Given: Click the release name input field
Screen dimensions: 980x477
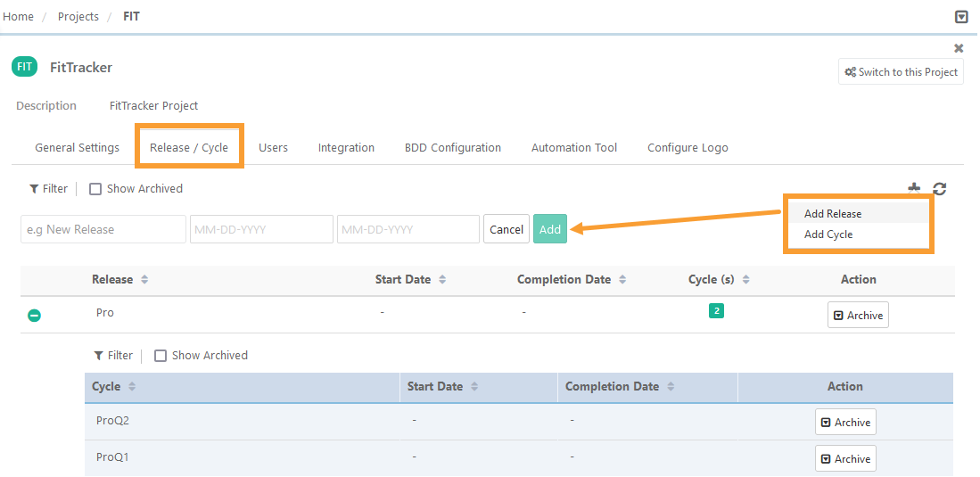Looking at the screenshot, I should (103, 229).
